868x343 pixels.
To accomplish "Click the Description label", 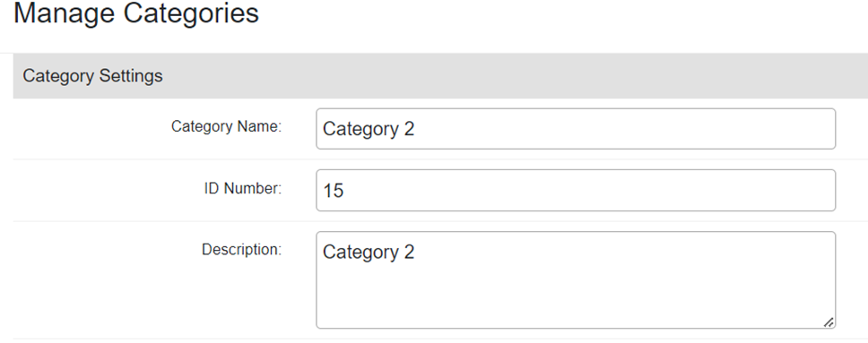I will (x=242, y=250).
